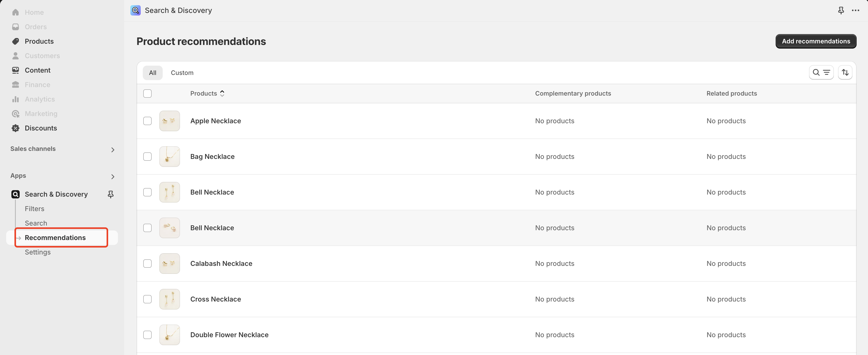The image size is (868, 355).
Task: Click the Products tag icon in sidebar
Action: pos(16,41)
